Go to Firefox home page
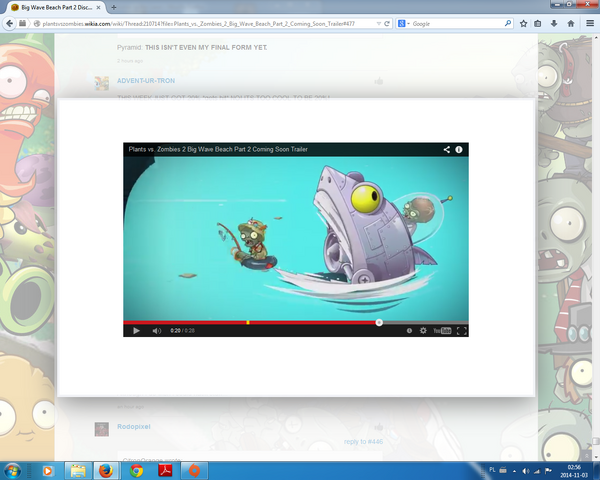The width and height of the screenshot is (600, 480). point(571,24)
